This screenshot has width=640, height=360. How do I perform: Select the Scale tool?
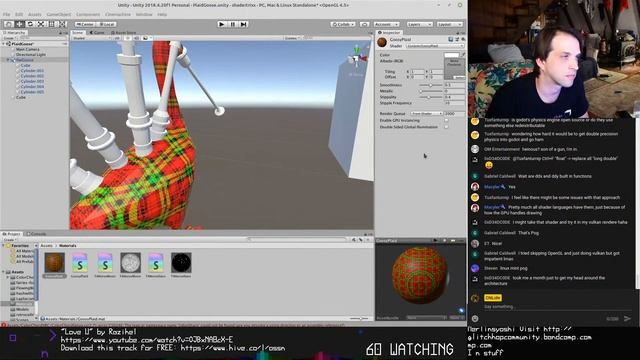point(41,24)
